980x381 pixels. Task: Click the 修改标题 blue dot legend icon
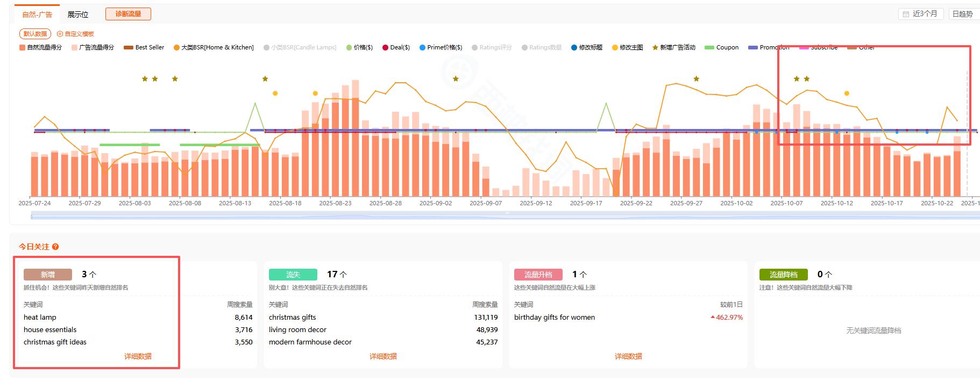pos(574,47)
